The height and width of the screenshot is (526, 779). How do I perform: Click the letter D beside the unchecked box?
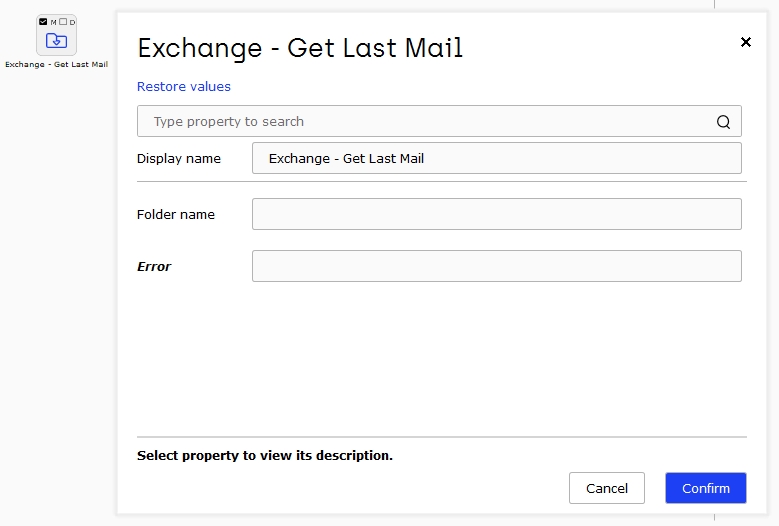click(72, 22)
